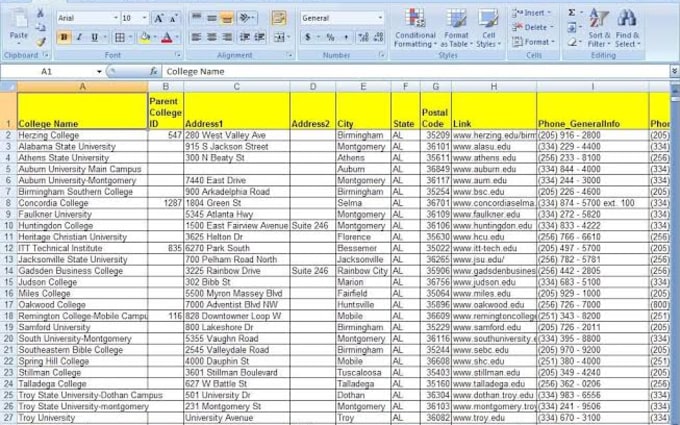The width and height of the screenshot is (680, 425).
Task: Click the Cut scissors icon
Action: click(x=40, y=13)
